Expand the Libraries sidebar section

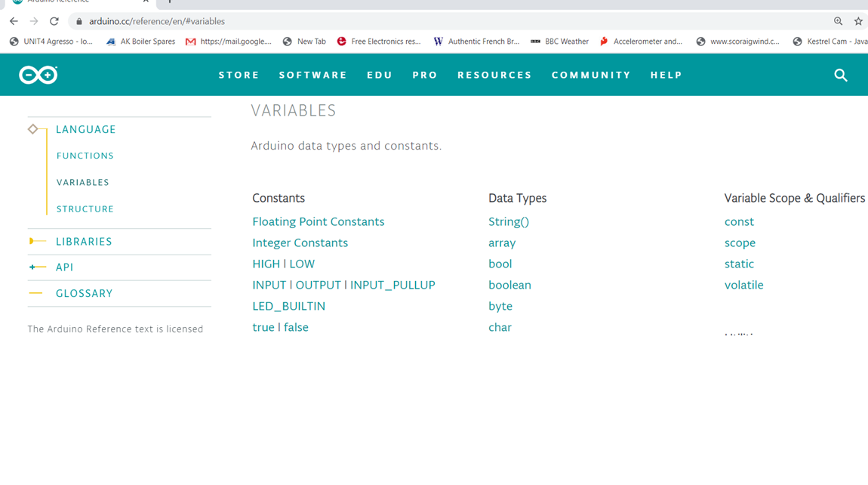click(x=84, y=242)
